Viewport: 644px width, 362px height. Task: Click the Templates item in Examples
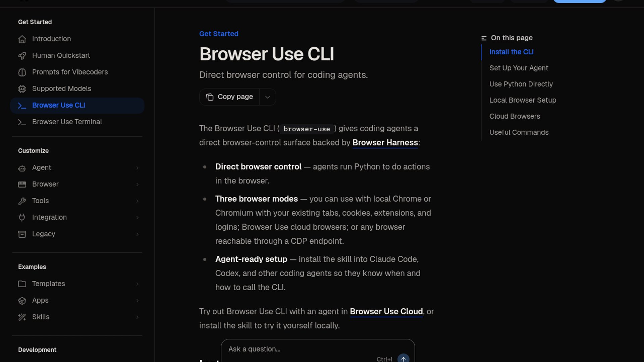click(77, 284)
